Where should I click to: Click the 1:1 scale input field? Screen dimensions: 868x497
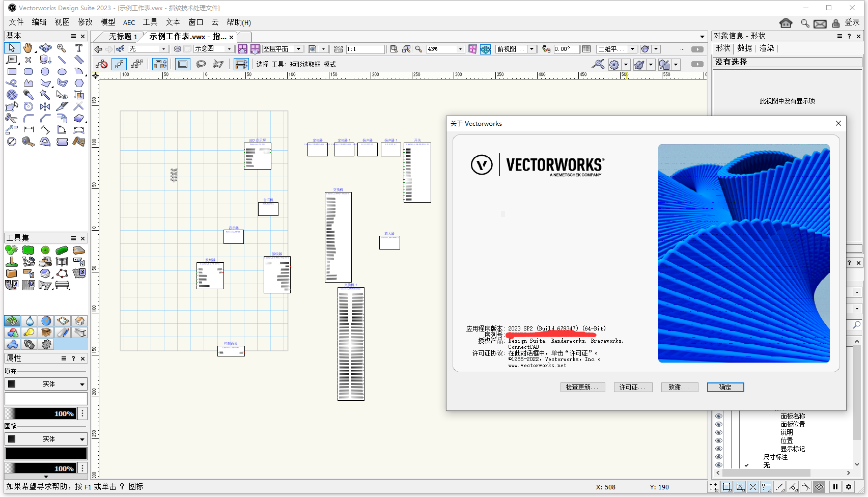tap(365, 49)
